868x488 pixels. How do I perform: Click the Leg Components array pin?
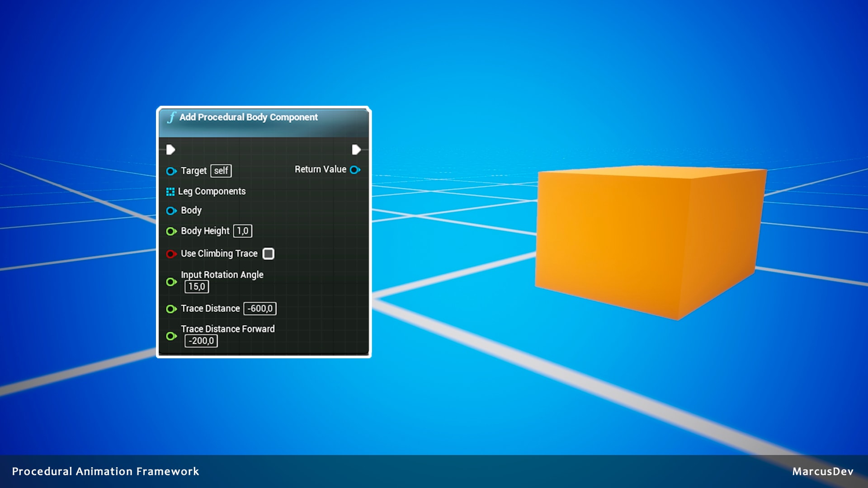click(x=170, y=192)
